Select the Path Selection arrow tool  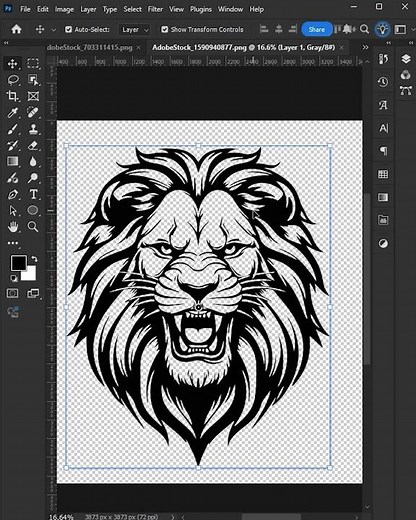tap(13, 210)
